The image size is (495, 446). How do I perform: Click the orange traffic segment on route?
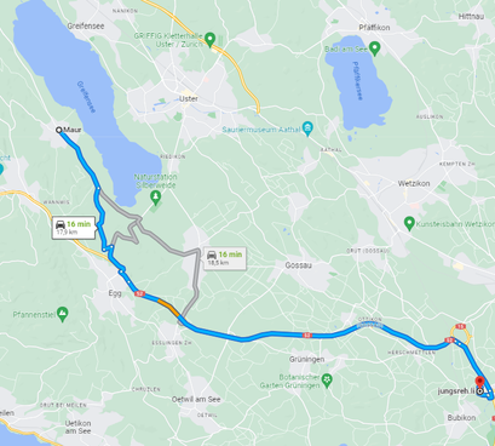click(169, 307)
